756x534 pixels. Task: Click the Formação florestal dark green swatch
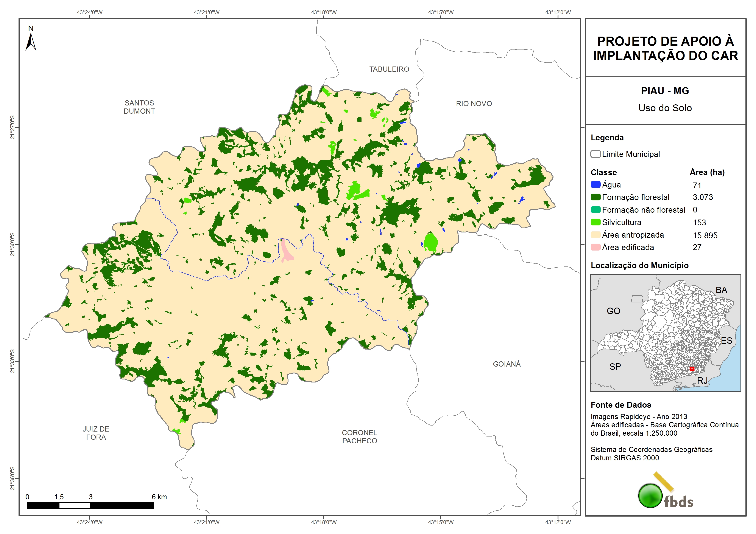(x=595, y=197)
